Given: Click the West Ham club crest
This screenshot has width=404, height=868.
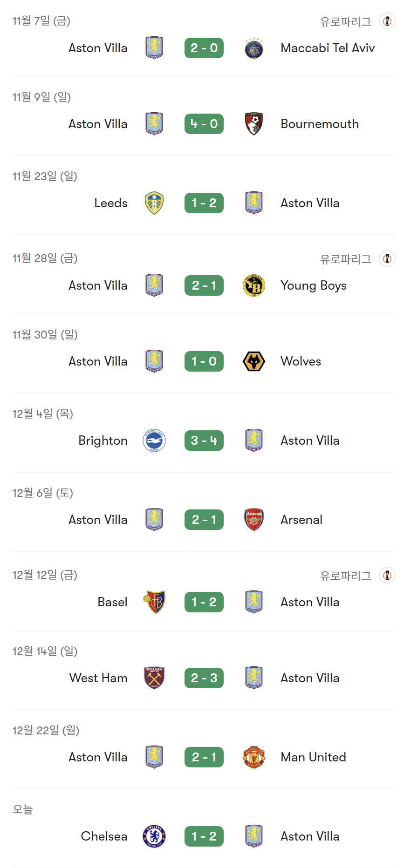Looking at the screenshot, I should coord(154,678).
